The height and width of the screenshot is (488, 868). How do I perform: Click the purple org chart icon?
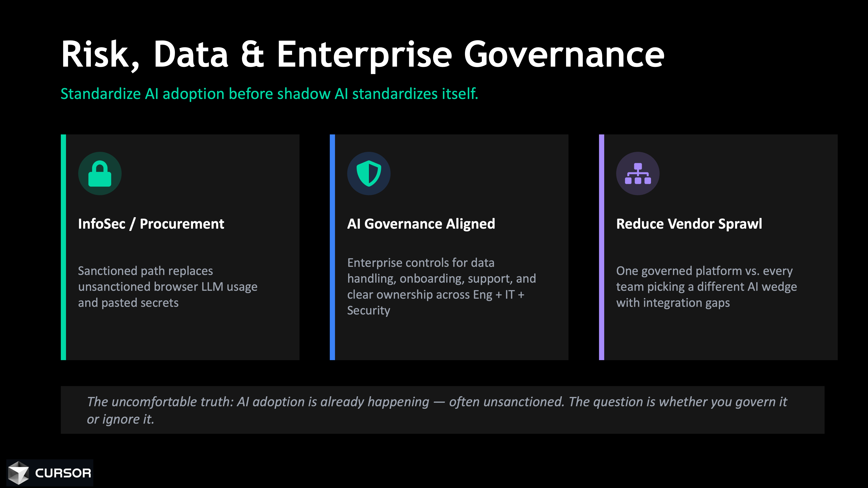click(x=637, y=174)
